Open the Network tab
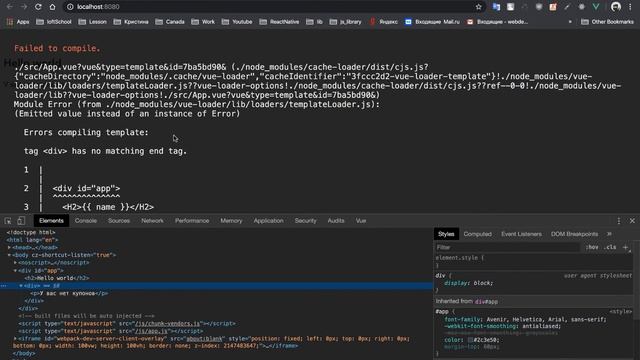 [152, 221]
